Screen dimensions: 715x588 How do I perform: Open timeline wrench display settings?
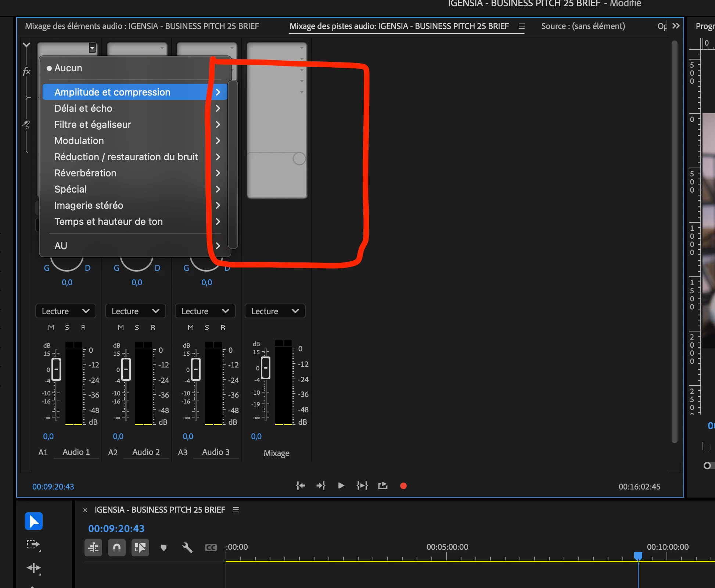(187, 548)
